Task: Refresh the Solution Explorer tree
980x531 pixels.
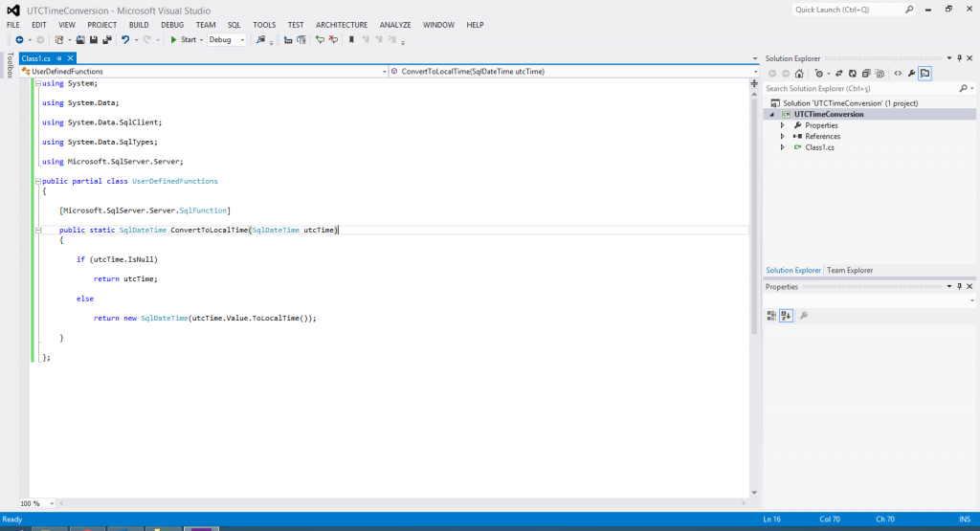Action: pyautogui.click(x=853, y=74)
